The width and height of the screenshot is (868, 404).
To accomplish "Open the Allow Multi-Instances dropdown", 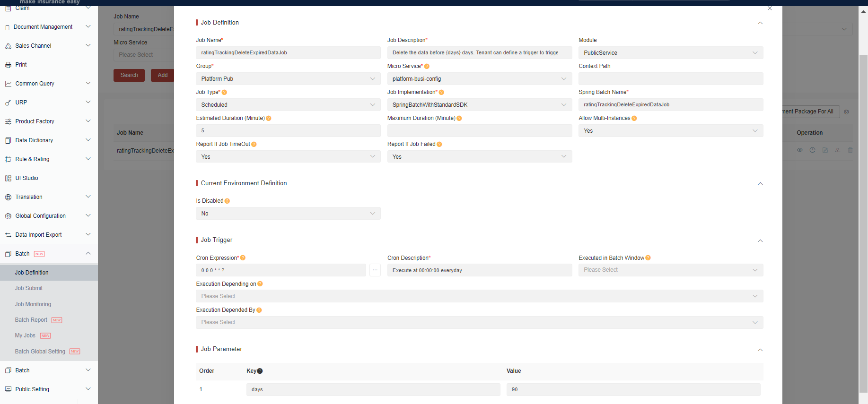I will pos(671,131).
